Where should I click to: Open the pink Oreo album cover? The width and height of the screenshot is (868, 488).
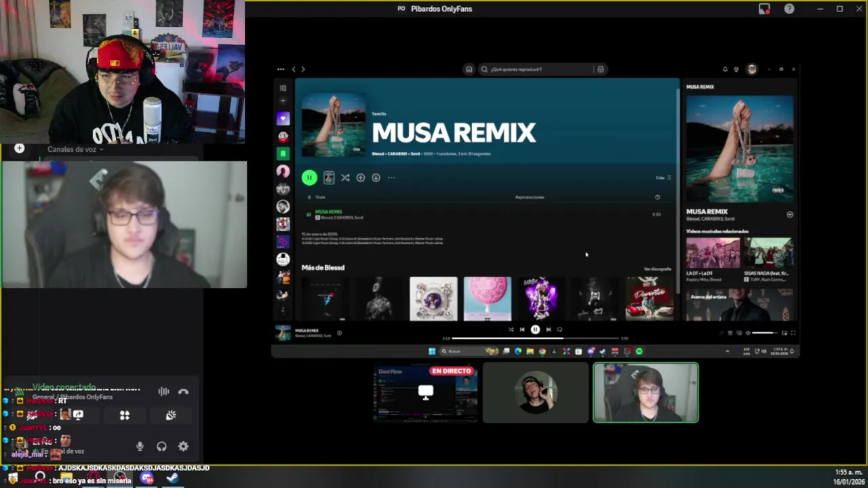tap(487, 298)
